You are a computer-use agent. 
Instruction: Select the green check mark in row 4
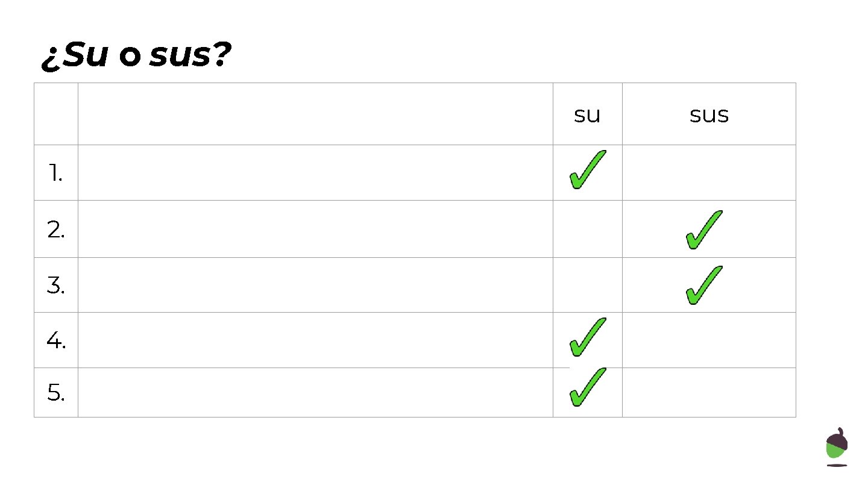pyautogui.click(x=587, y=337)
